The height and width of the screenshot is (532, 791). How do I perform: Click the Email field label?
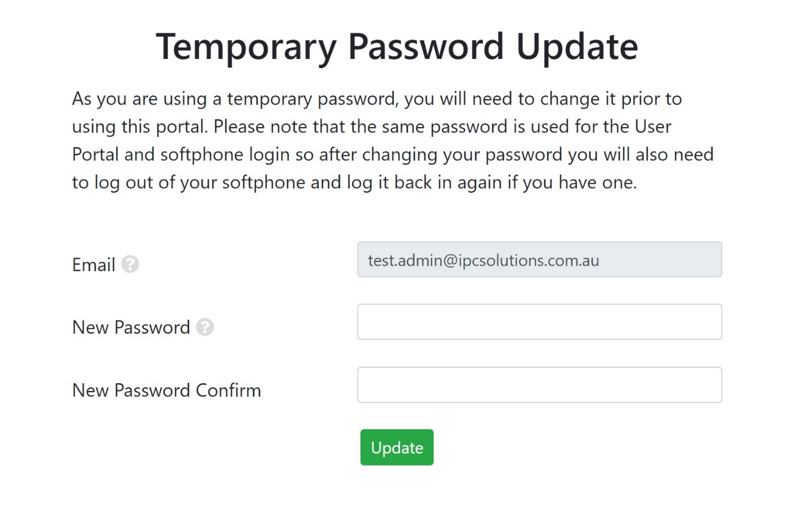(94, 265)
